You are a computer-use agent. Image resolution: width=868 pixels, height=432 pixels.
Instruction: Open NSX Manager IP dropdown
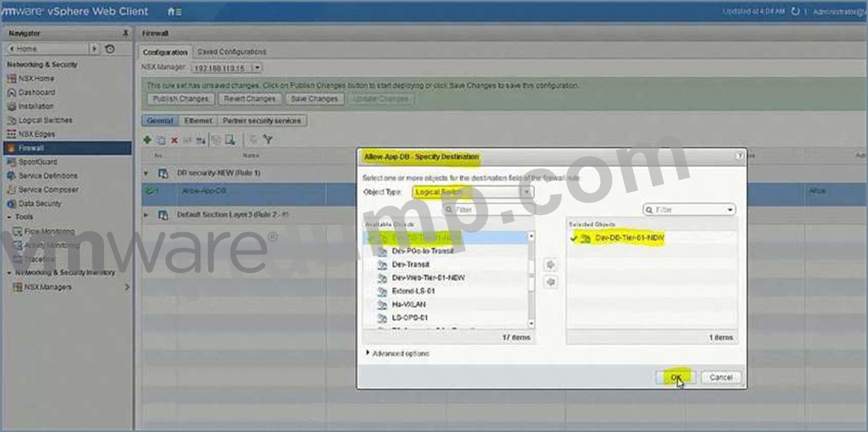(257, 68)
